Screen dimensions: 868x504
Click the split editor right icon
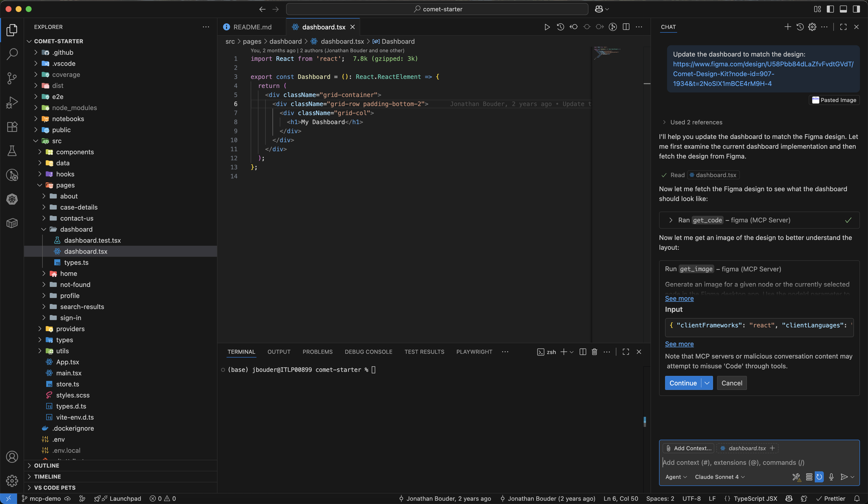coord(626,27)
